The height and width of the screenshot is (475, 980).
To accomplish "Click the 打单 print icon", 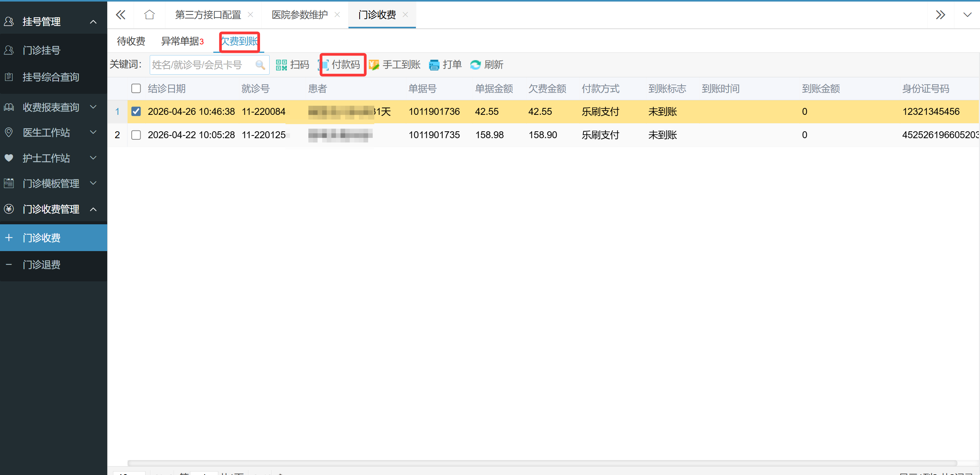I will [434, 65].
